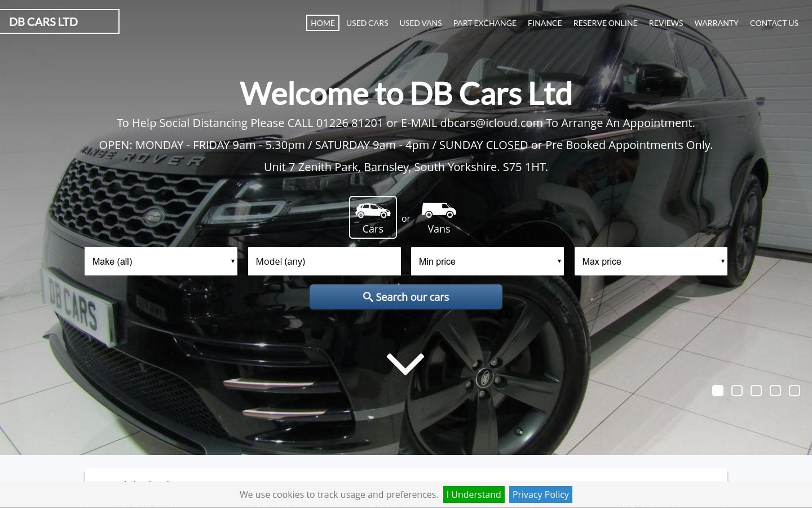The image size is (812, 508).
Task: Open the FINANCE menu item
Action: pyautogui.click(x=545, y=23)
